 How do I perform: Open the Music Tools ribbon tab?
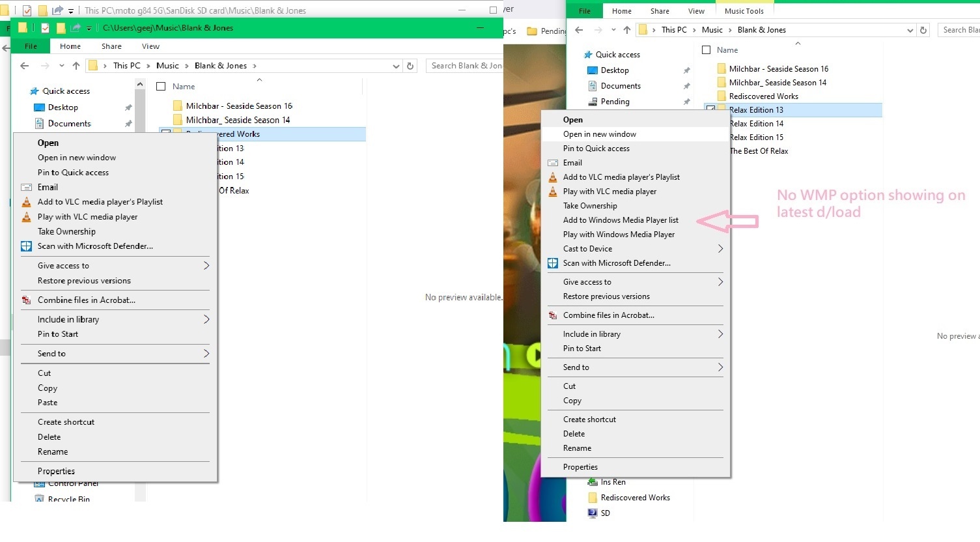(x=744, y=11)
